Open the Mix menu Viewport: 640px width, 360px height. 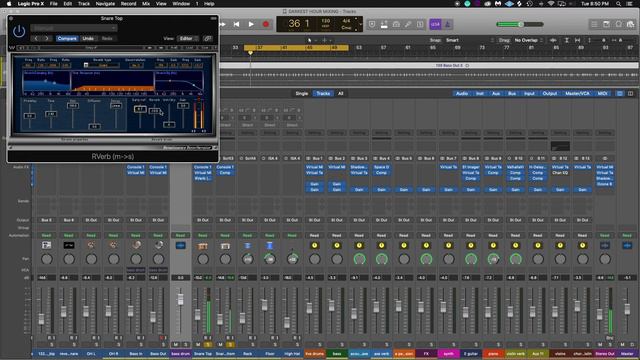point(146,4)
